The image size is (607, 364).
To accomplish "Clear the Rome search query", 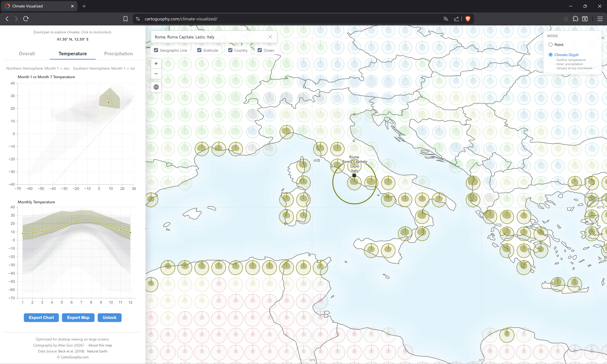I will click(270, 36).
